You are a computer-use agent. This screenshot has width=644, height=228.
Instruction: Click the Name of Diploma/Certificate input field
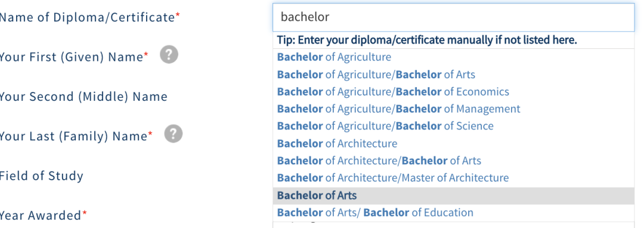click(x=453, y=17)
